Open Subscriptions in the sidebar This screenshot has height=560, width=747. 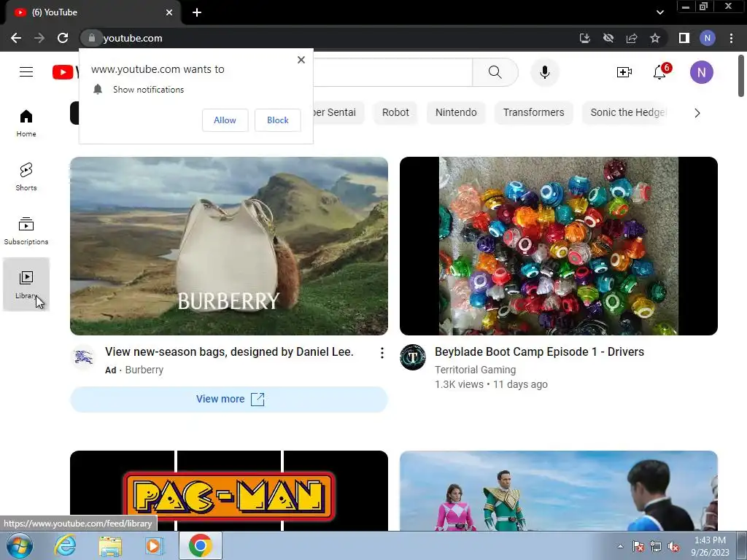[26, 231]
